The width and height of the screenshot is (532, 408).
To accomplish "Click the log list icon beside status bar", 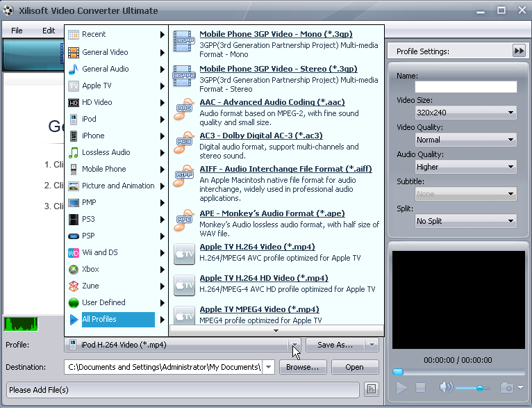I will [x=371, y=389].
